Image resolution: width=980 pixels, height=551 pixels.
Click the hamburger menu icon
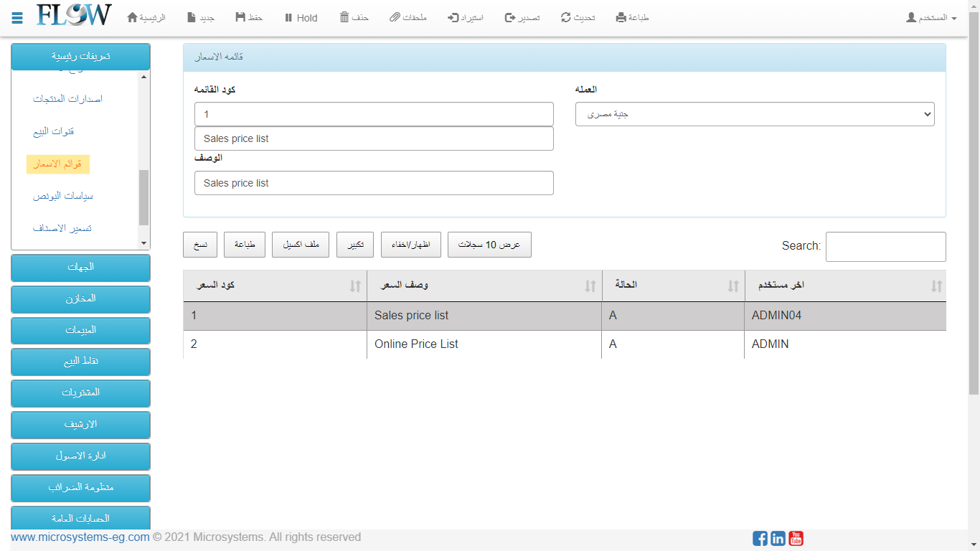(x=17, y=18)
